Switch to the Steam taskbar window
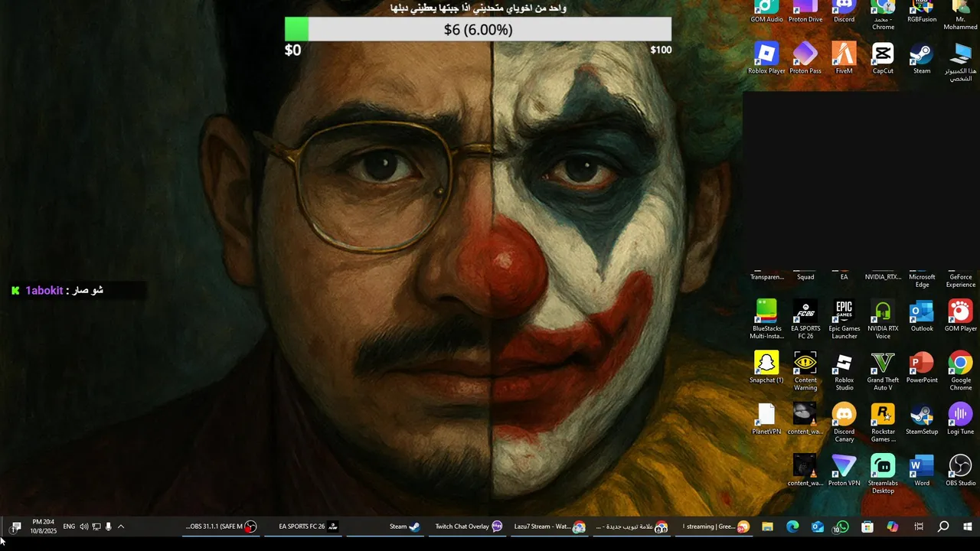This screenshot has height=551, width=980. coord(387,527)
